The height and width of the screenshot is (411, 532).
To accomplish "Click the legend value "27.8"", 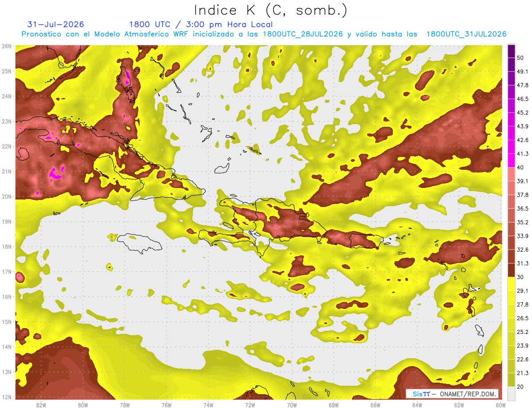I will click(522, 304).
